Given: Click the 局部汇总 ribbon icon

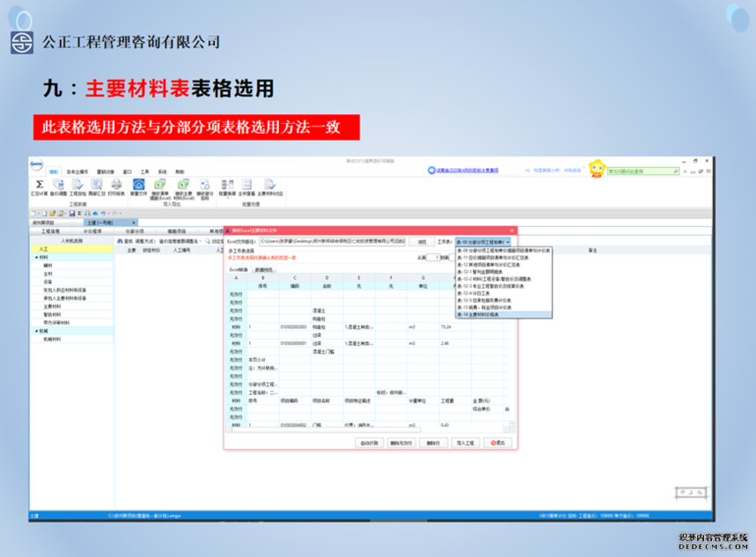Looking at the screenshot, I should point(97,187).
